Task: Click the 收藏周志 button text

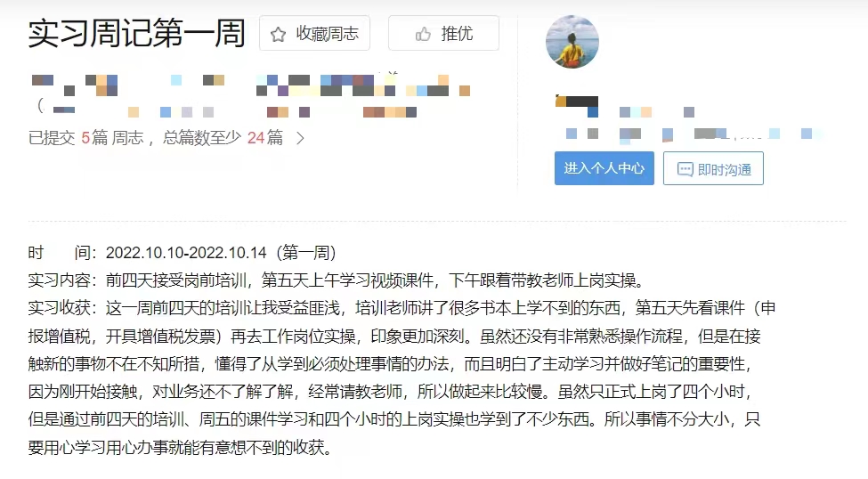Action: [x=327, y=34]
